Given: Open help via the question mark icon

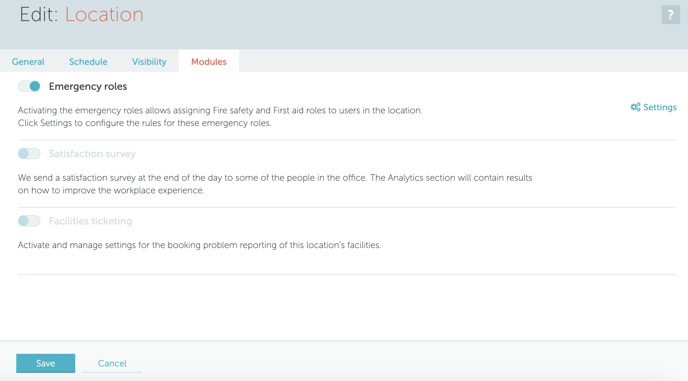Looking at the screenshot, I should (670, 15).
